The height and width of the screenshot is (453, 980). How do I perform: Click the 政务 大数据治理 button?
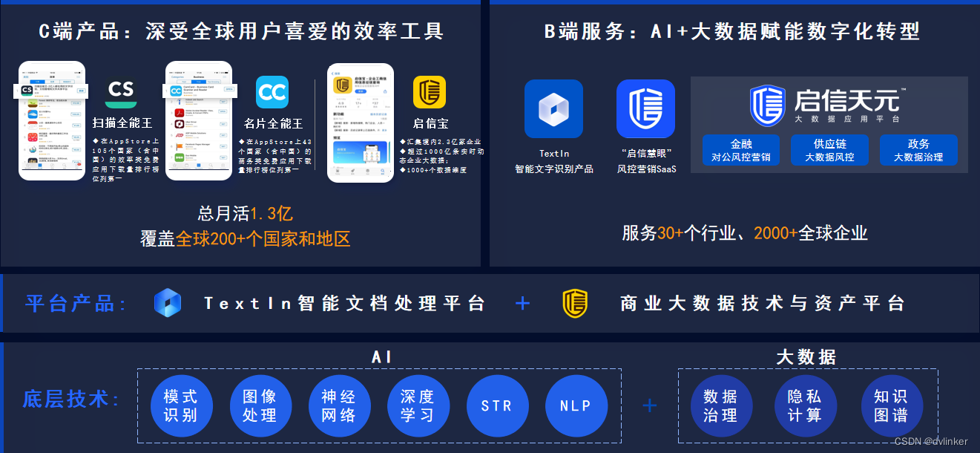click(918, 150)
